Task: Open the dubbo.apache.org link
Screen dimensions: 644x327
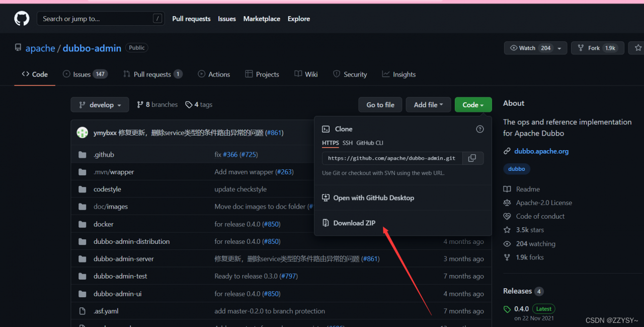Action: [x=541, y=151]
